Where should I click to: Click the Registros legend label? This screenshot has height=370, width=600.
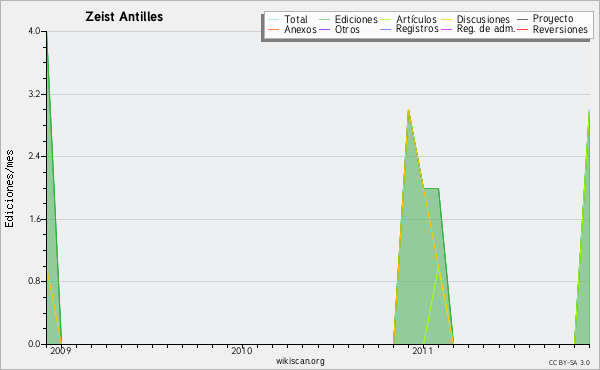[417, 29]
